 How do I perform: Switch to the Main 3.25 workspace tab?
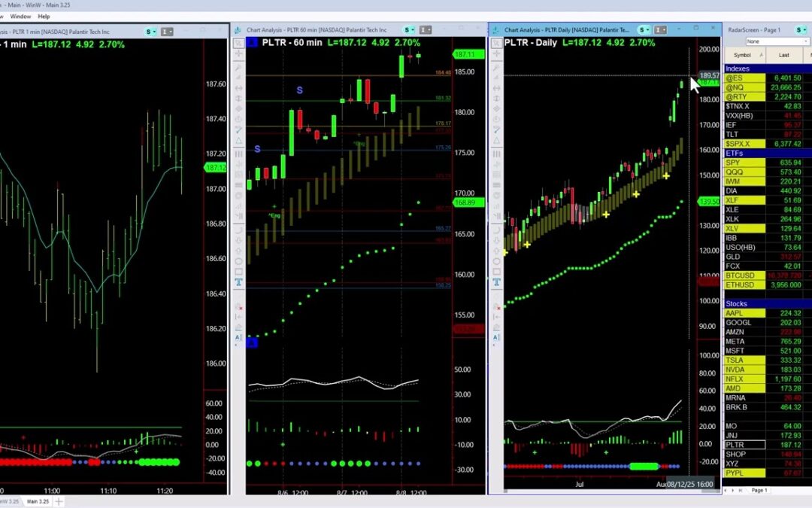pyautogui.click(x=38, y=501)
